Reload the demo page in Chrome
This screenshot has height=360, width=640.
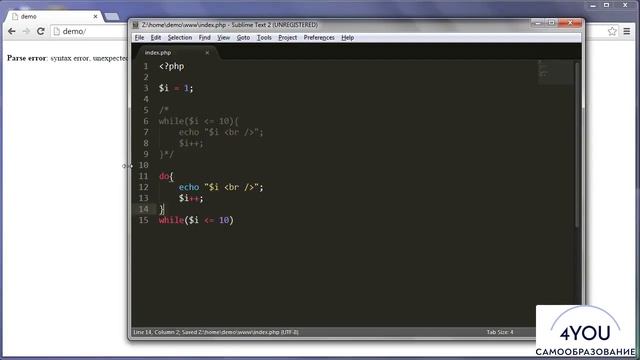40,31
